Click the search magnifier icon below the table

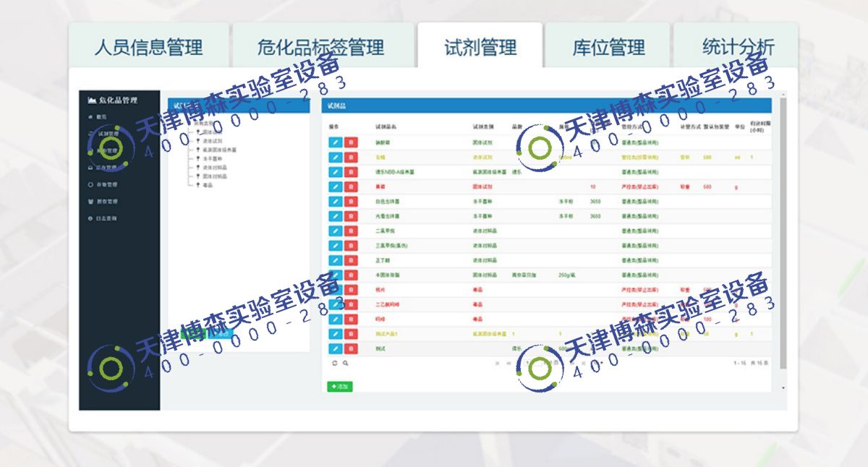[346, 363]
